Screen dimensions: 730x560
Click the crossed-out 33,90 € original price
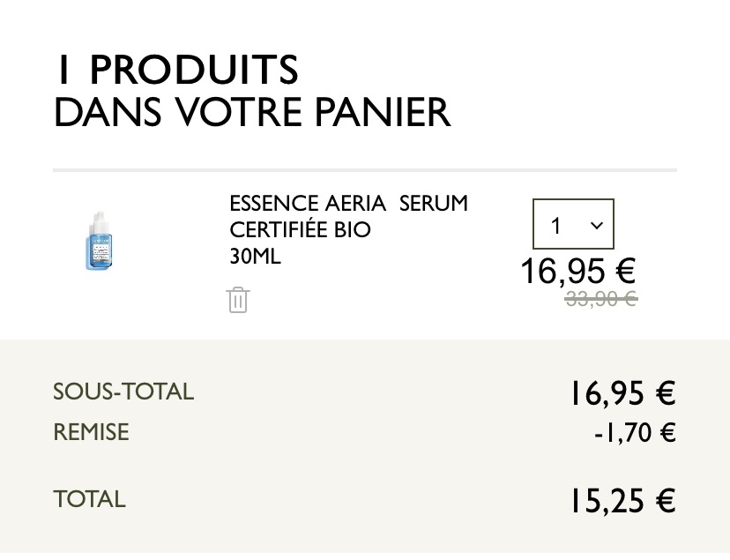(x=601, y=298)
